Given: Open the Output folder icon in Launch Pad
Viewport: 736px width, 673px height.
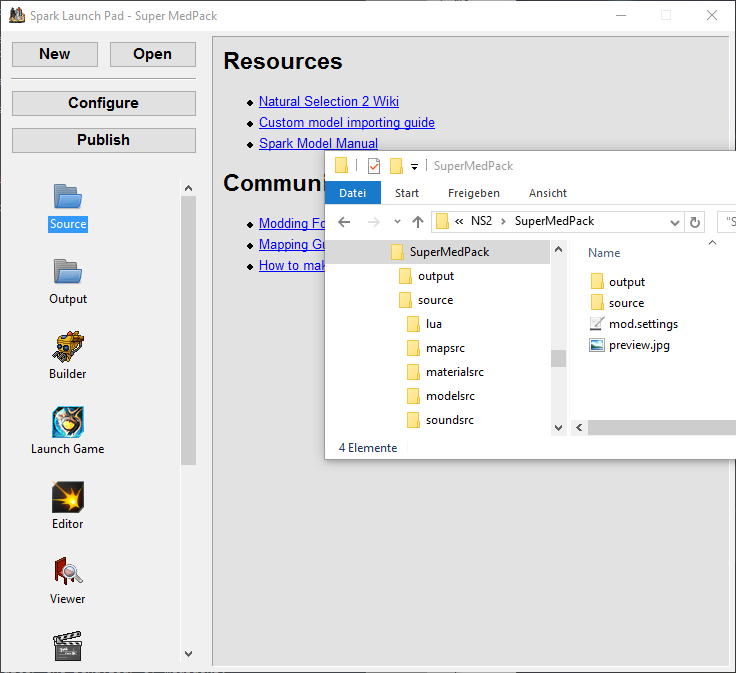Looking at the screenshot, I should coord(68,271).
